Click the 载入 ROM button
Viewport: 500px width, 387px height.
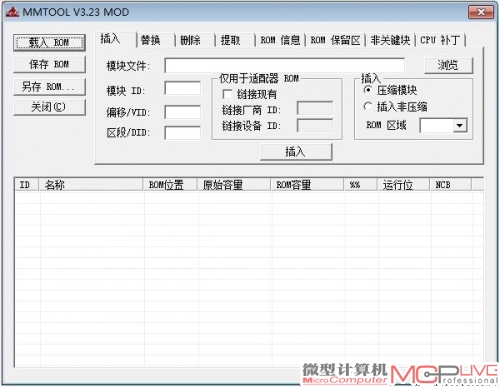[x=49, y=43]
